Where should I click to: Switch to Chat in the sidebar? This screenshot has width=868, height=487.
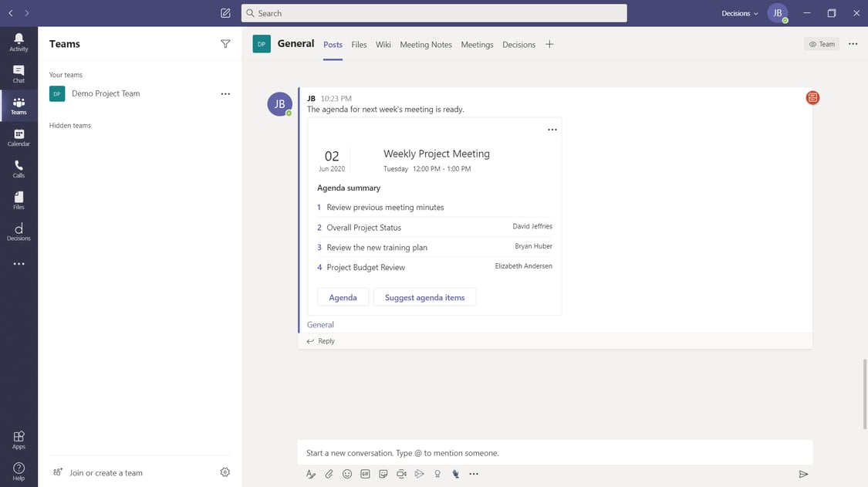tap(19, 73)
